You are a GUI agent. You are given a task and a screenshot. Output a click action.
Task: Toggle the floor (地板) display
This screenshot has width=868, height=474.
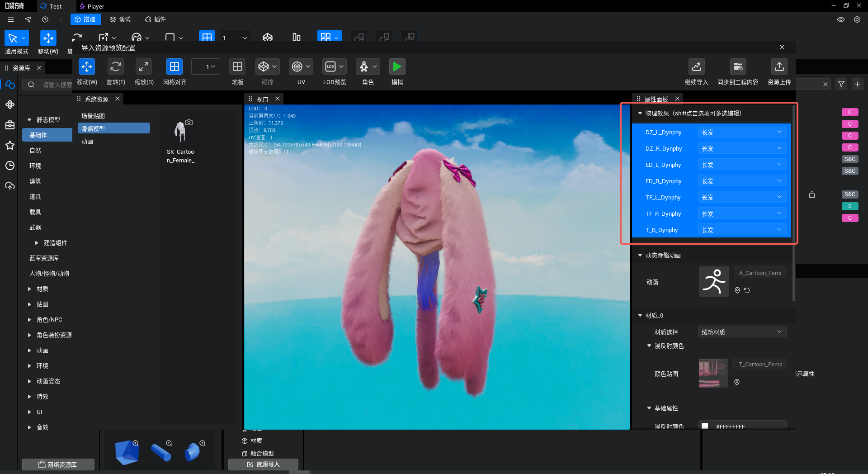(237, 67)
